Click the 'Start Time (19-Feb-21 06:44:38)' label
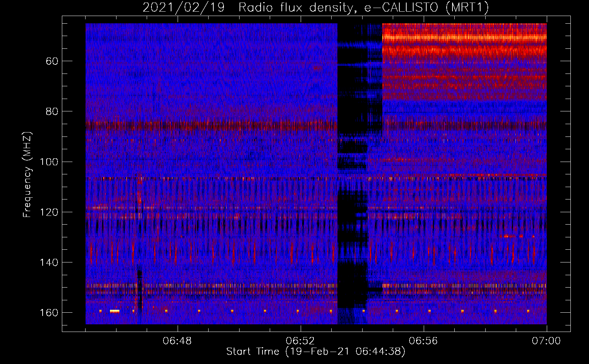Viewport: 589px width, 364px height. pos(316,352)
